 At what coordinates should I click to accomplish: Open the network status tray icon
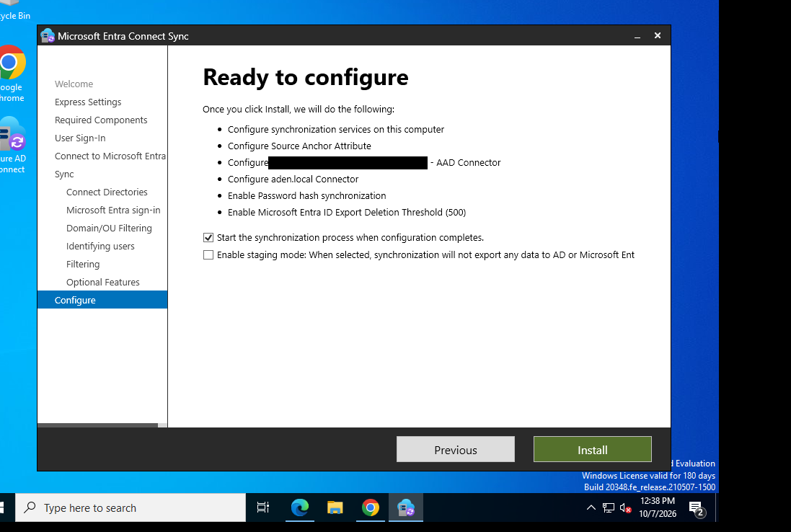tap(609, 507)
